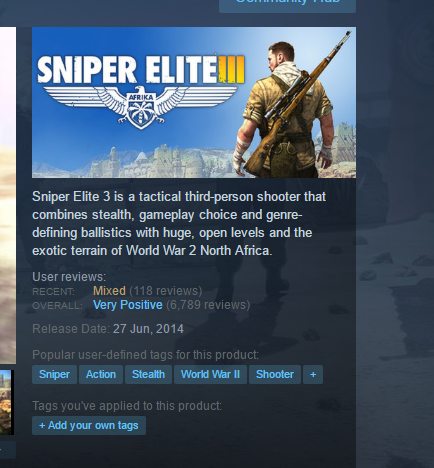Open the Community Hub button
The image size is (434, 468).
click(287, 5)
